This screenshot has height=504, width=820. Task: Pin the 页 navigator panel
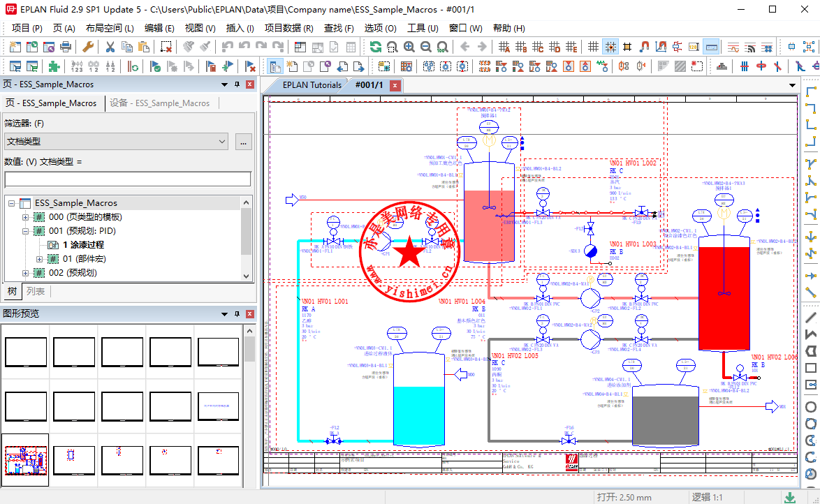(237, 84)
